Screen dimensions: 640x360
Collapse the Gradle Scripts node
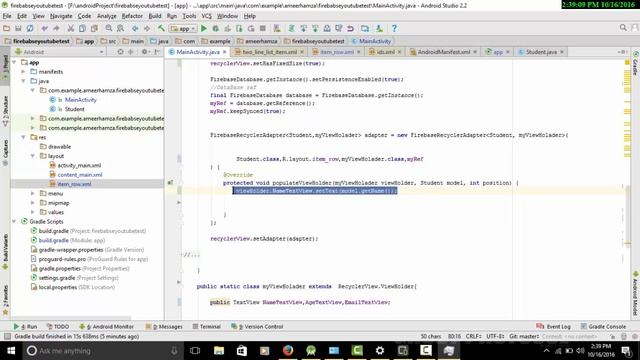point(15,222)
